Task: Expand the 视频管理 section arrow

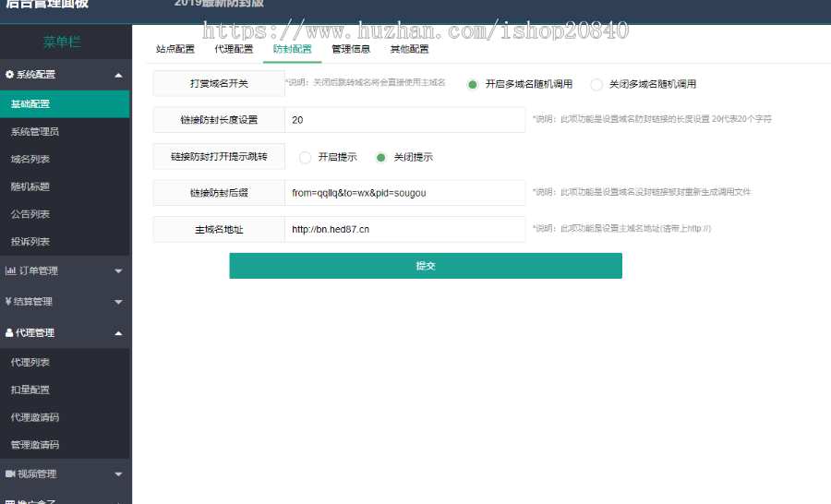Action: tap(119, 474)
